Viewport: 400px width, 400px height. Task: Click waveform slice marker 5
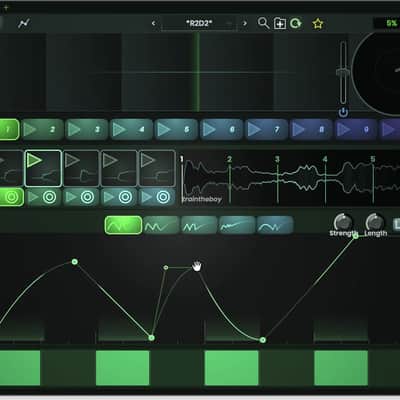[373, 159]
